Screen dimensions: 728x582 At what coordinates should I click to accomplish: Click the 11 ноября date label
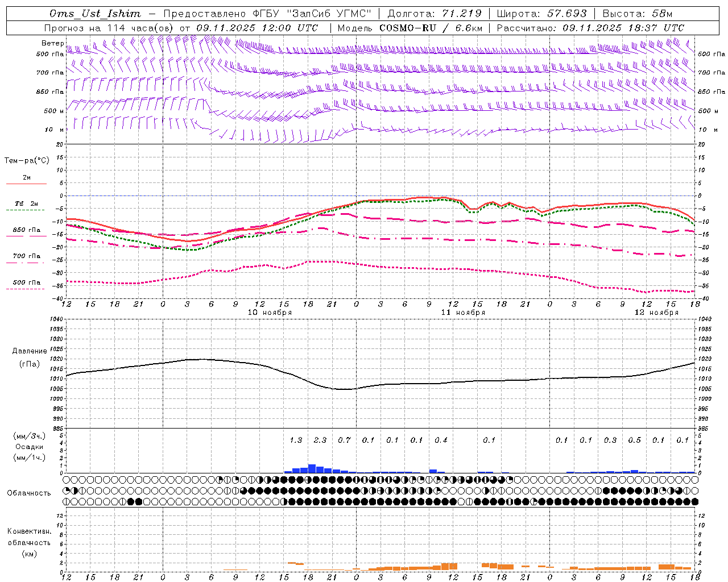click(463, 313)
